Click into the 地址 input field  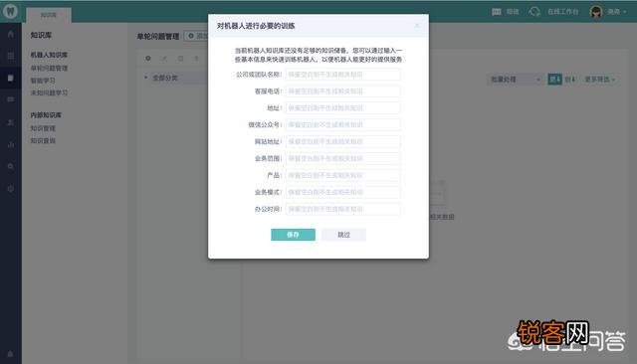[342, 108]
